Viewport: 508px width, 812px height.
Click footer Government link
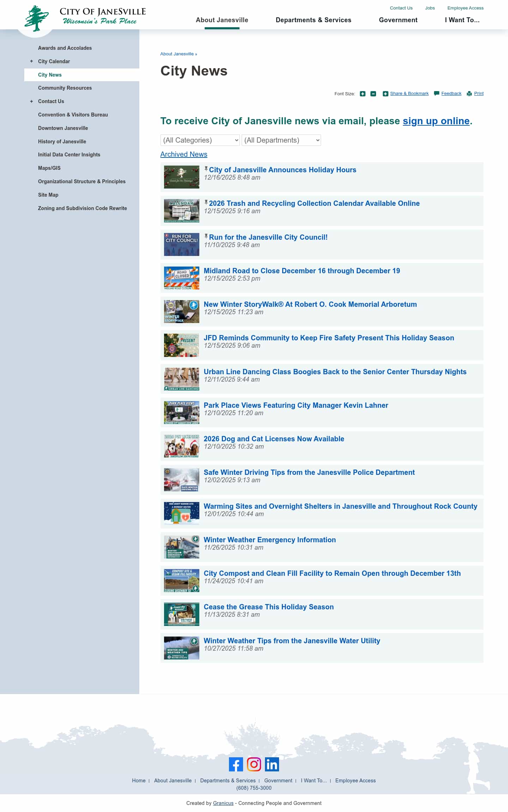point(278,781)
